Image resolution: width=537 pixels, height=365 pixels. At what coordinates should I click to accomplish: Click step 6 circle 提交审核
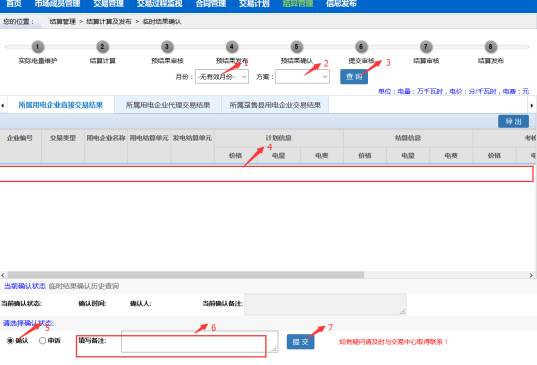tap(361, 47)
